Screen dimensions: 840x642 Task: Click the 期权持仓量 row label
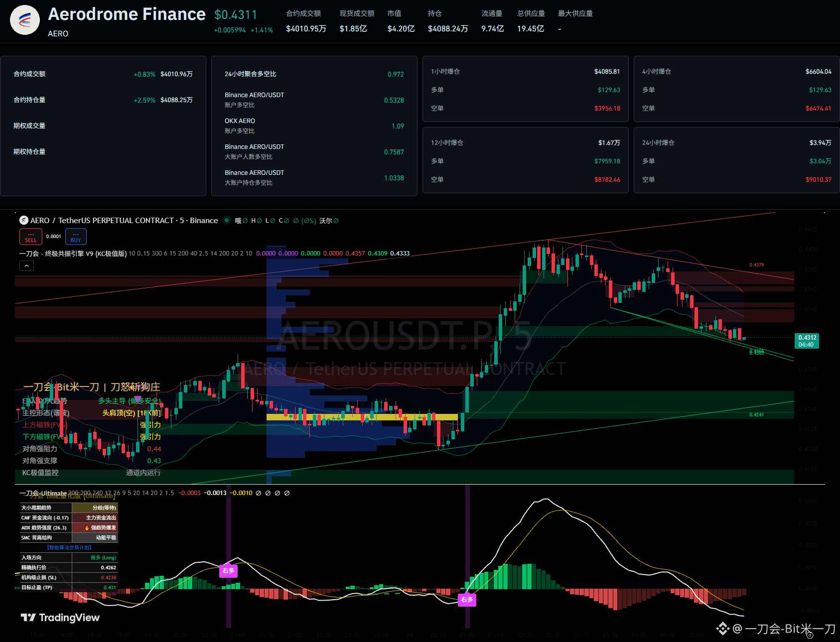coord(29,152)
